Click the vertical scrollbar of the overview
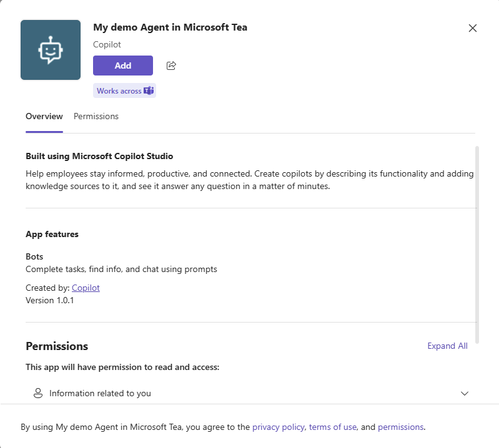The height and width of the screenshot is (448, 499). [x=477, y=245]
